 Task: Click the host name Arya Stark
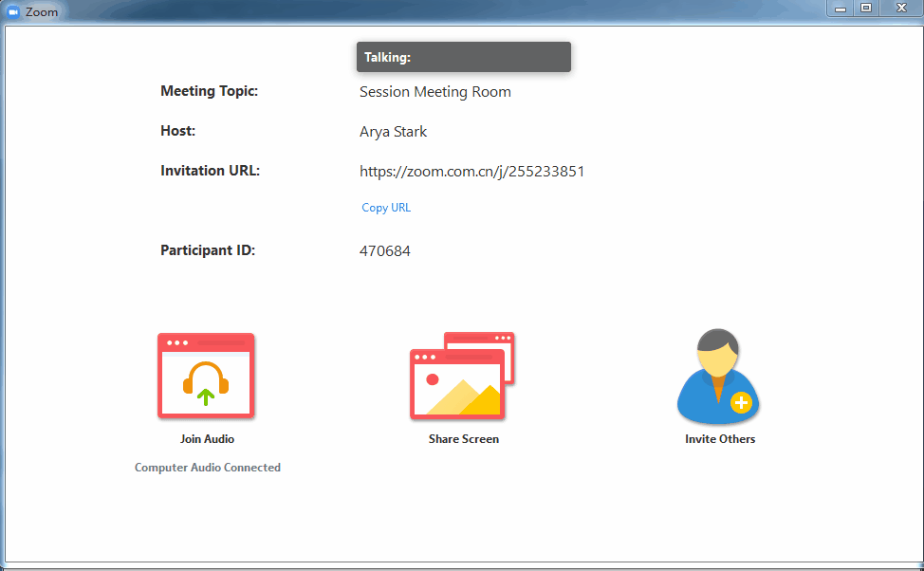(393, 132)
